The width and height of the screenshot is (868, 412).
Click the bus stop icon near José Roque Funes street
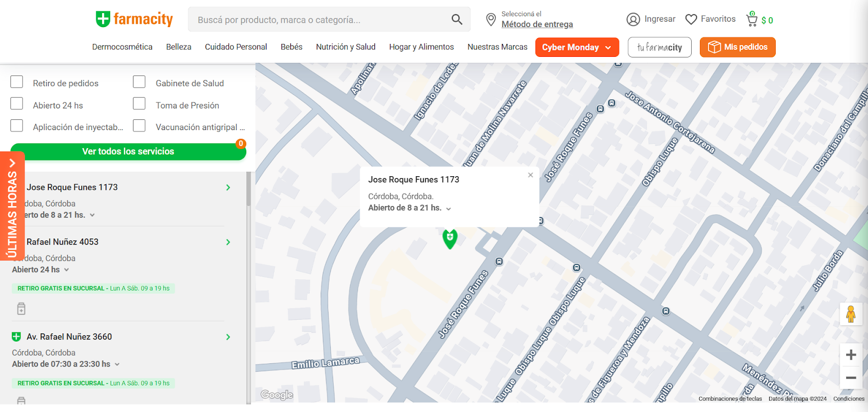tap(500, 261)
